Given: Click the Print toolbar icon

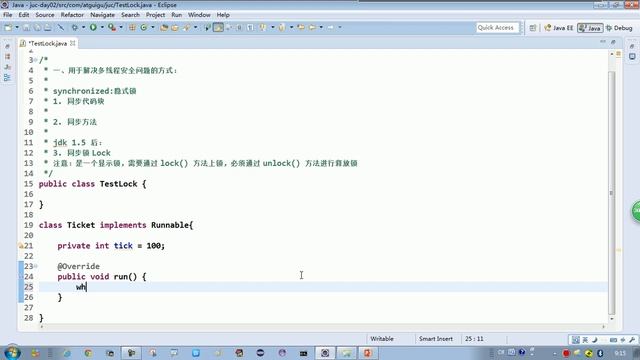Looking at the screenshot, I should 48,27.
